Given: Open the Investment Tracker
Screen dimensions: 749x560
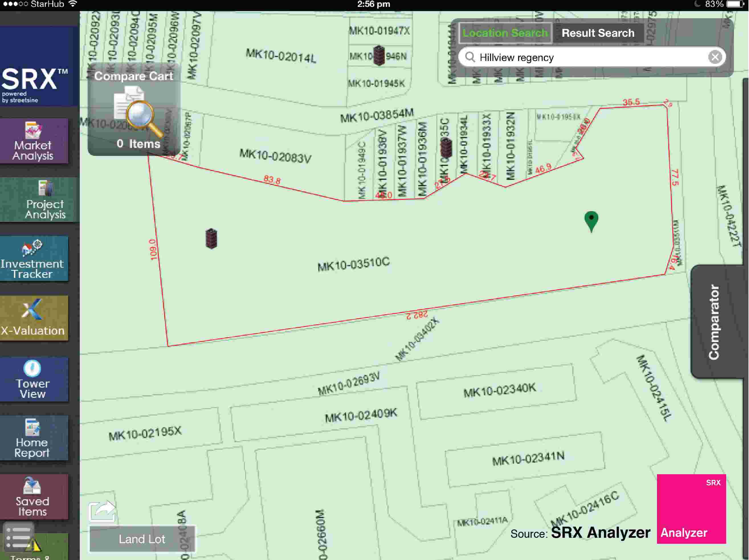Looking at the screenshot, I should tap(34, 259).
